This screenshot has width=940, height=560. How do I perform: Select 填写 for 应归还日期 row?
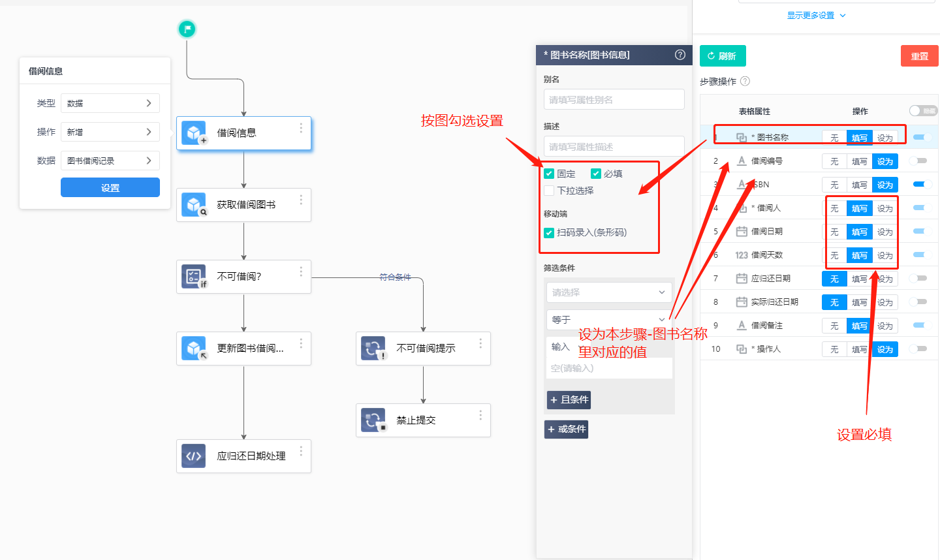pyautogui.click(x=860, y=279)
